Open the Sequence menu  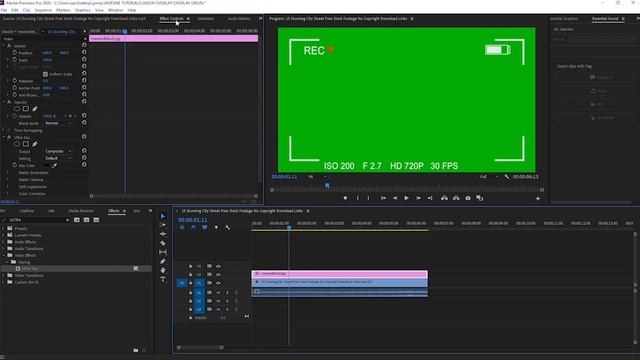point(43,10)
